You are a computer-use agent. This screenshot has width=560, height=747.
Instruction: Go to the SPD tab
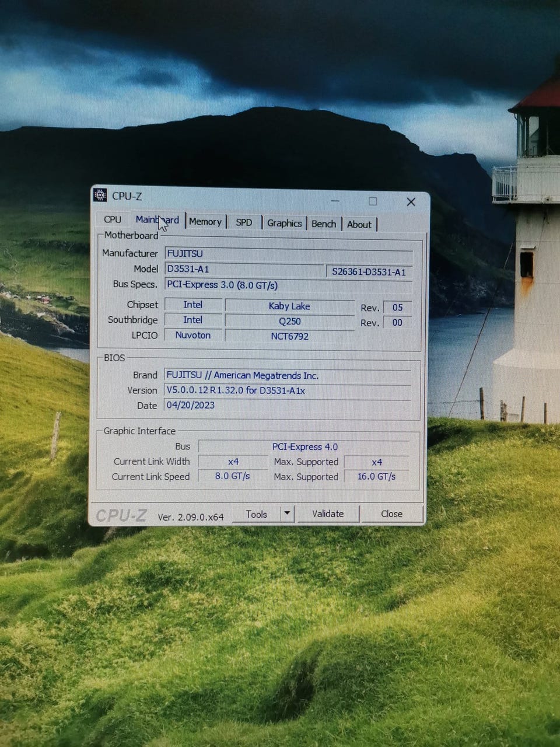coord(244,222)
